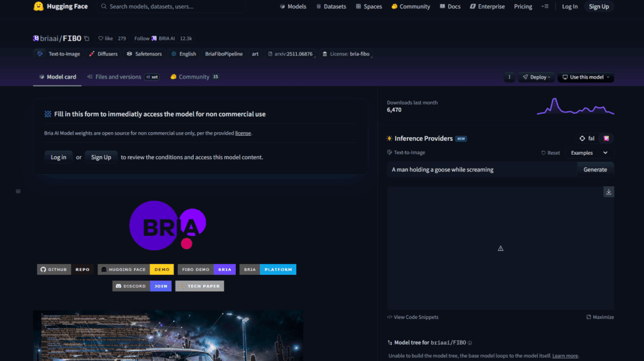Go to the Pricing page
The height and width of the screenshot is (361, 644).
pos(523,6)
